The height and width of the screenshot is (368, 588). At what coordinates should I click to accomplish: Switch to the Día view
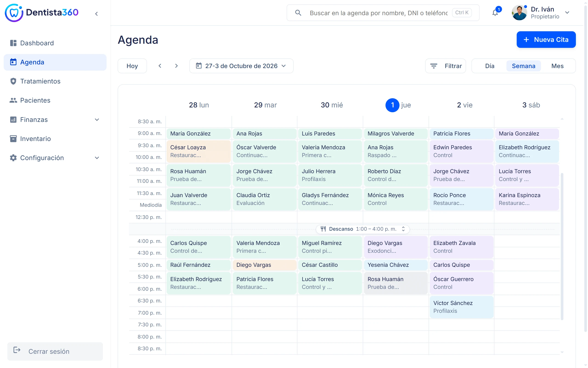click(x=490, y=66)
